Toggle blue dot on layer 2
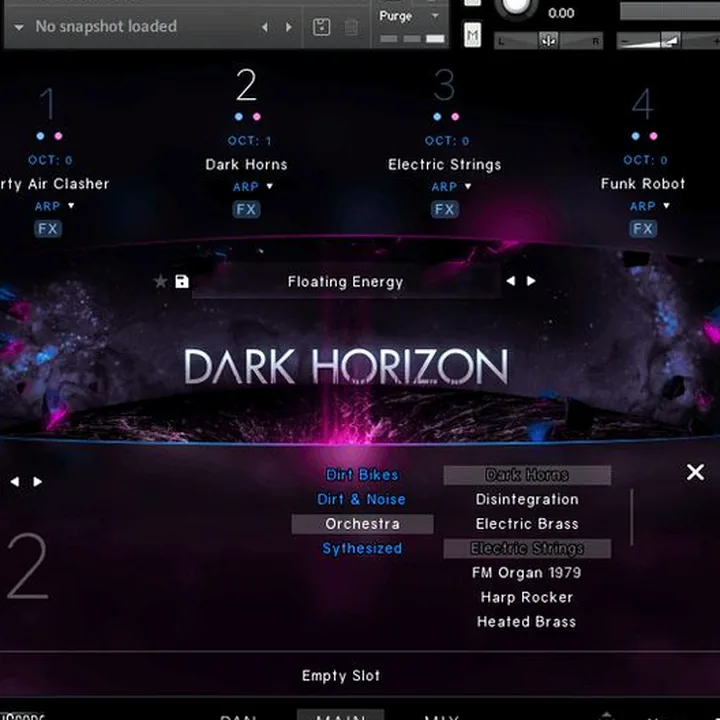Viewport: 720px width, 720px height. 238,117
